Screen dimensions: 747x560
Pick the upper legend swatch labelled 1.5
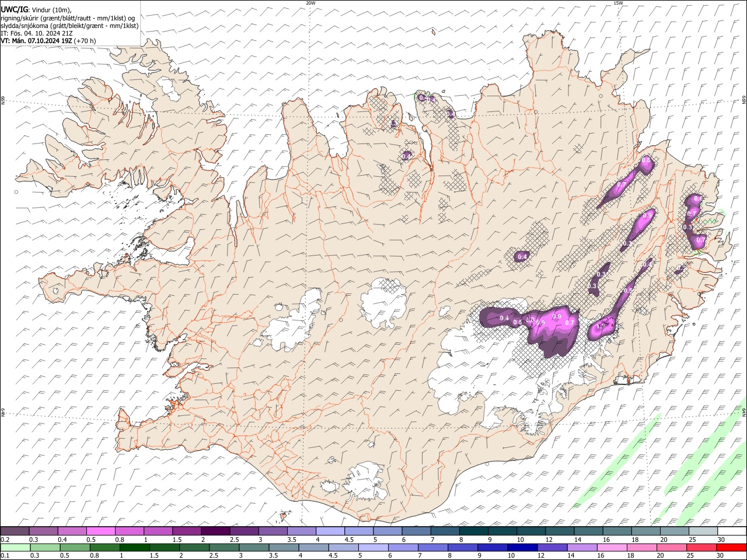[187, 531]
